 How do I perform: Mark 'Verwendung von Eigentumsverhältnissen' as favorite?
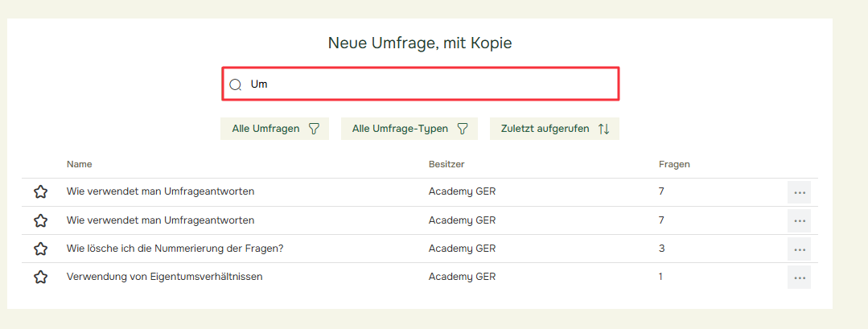point(40,277)
